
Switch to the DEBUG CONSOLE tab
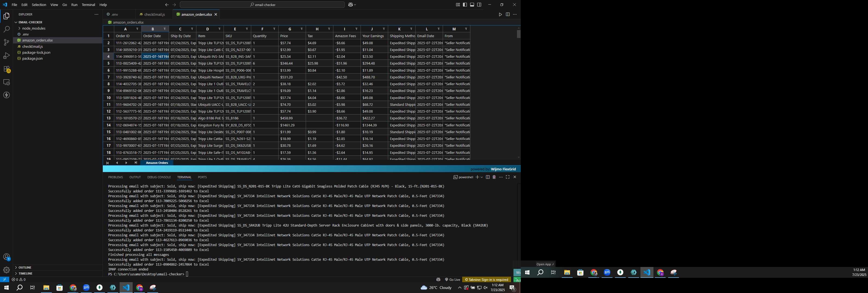coord(159,177)
